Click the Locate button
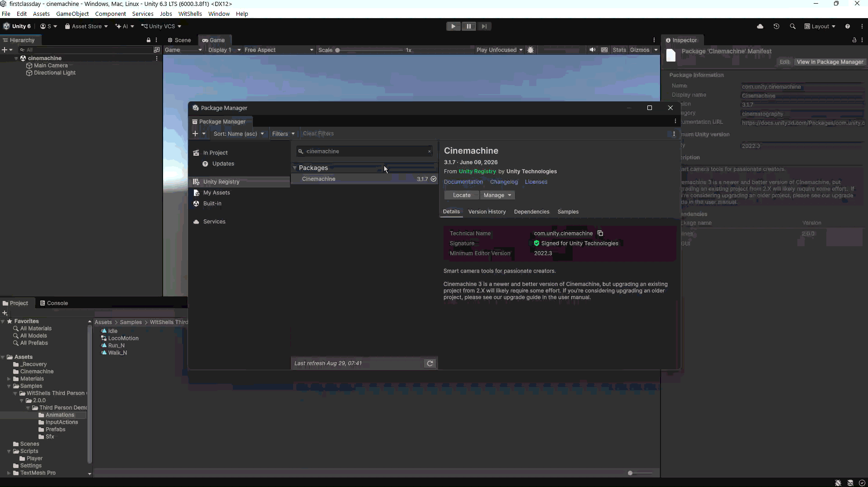This screenshot has height=487, width=868. [462, 195]
